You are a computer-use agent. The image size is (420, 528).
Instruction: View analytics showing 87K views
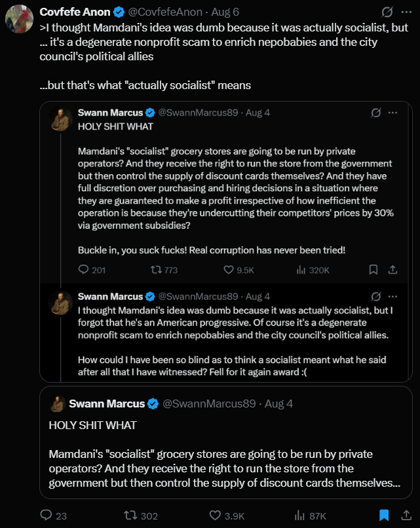[x=310, y=516]
